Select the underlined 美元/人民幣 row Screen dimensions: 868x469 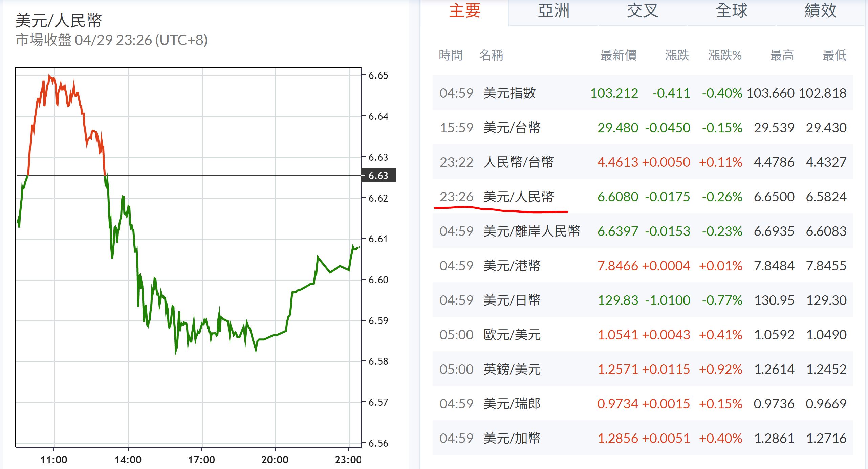coord(519,197)
